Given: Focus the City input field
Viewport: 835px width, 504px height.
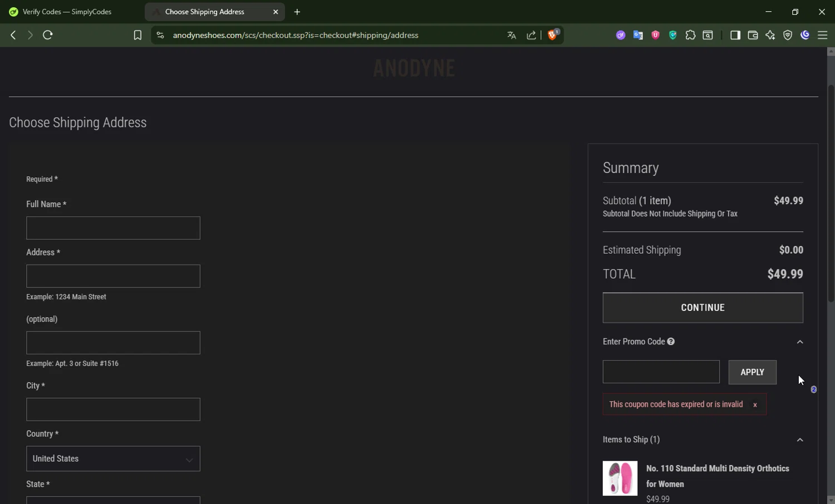Looking at the screenshot, I should coord(113,409).
